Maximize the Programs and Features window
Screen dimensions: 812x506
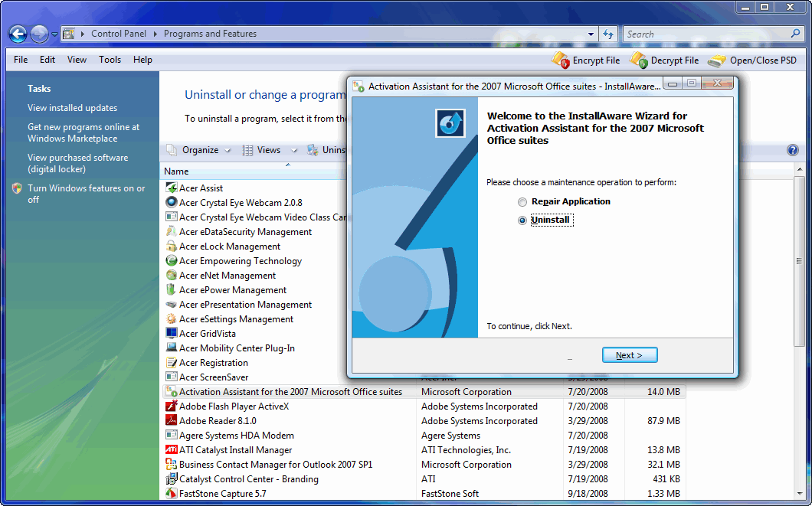[765, 7]
